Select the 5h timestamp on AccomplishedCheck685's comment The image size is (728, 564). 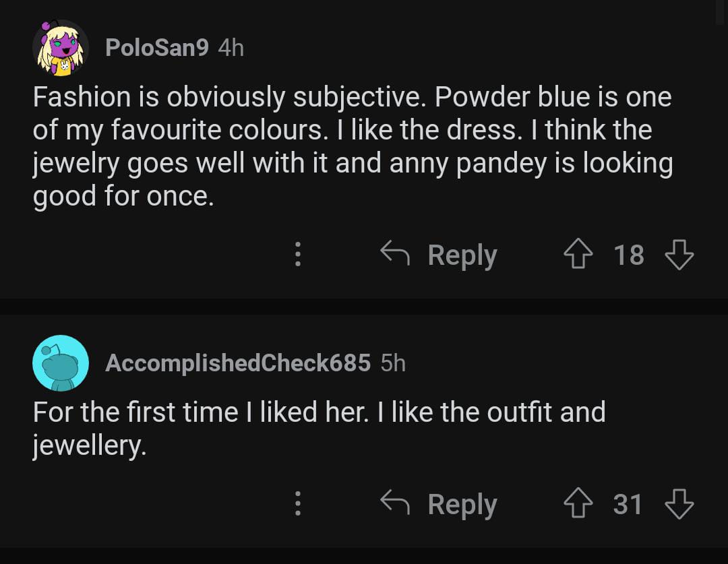[x=393, y=363]
